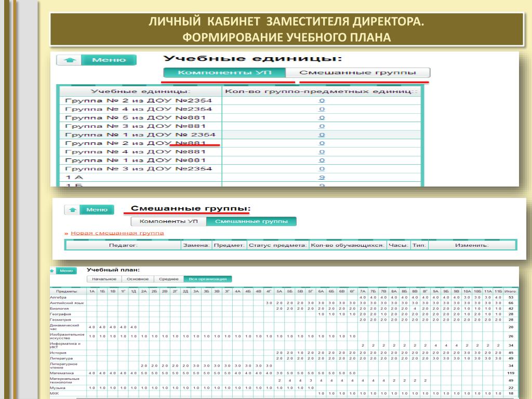Switch to the Среднее tab
Screen dimensions: 532x399
[x=169, y=279]
